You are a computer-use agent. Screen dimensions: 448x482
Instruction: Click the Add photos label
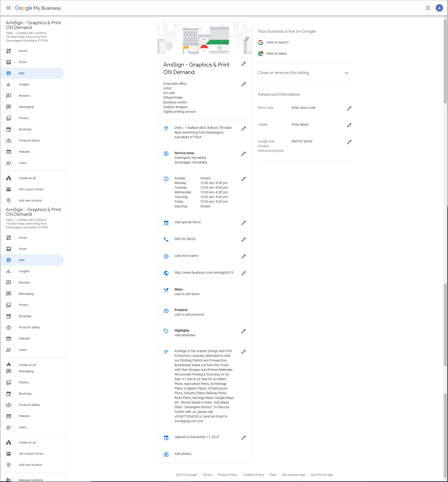[183, 454]
